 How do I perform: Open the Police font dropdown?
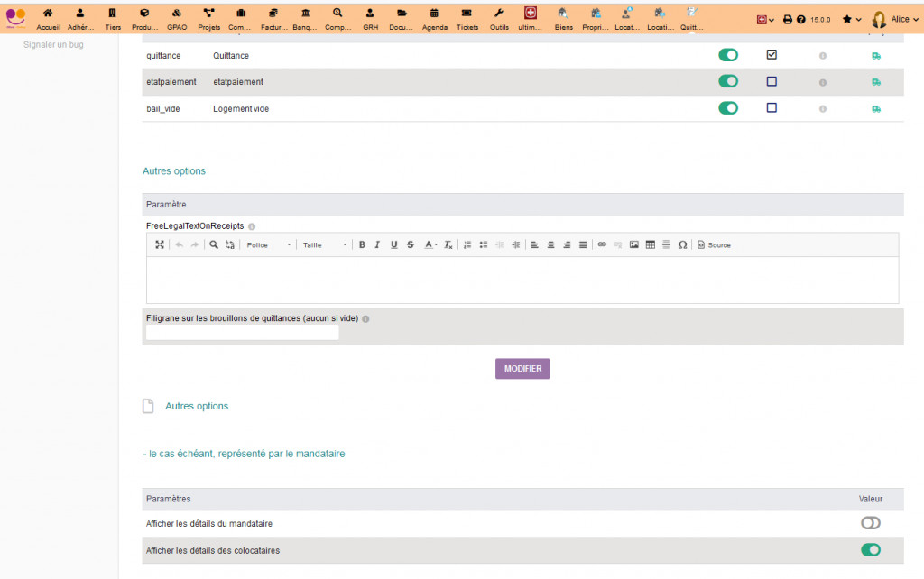(x=269, y=245)
